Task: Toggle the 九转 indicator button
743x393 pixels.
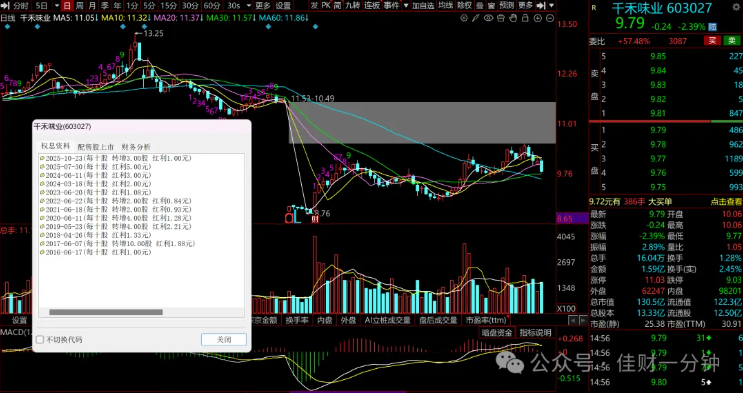Action: pos(352,6)
